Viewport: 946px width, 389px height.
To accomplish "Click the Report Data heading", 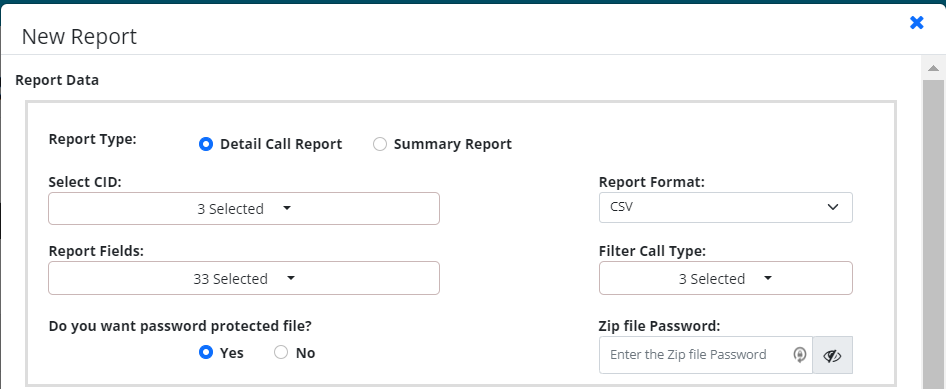I will pos(57,80).
